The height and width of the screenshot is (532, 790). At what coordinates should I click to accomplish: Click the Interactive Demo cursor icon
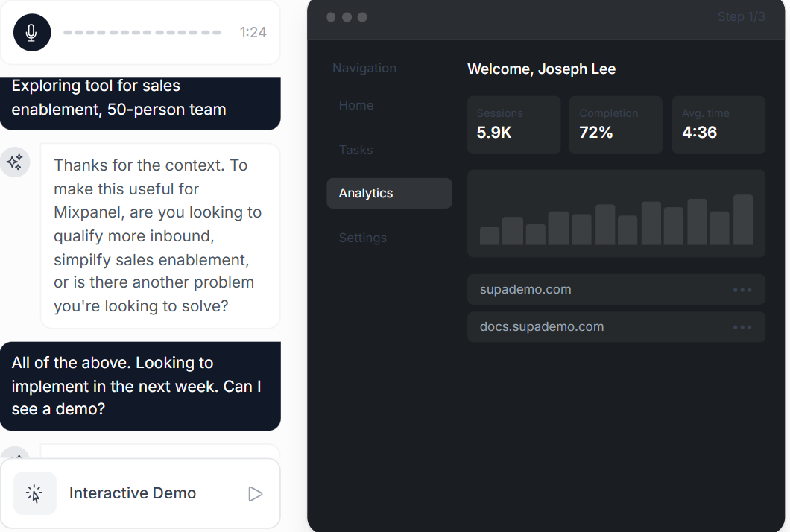click(35, 493)
